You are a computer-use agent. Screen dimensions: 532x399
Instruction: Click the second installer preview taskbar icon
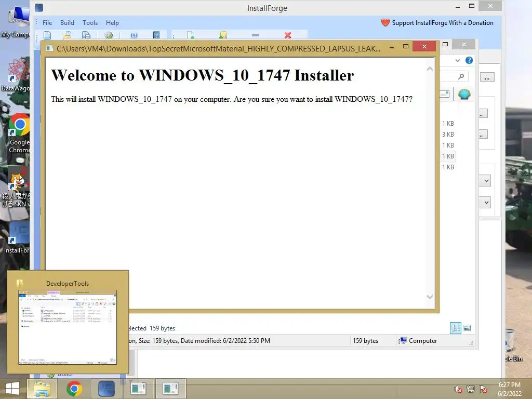coord(170,389)
